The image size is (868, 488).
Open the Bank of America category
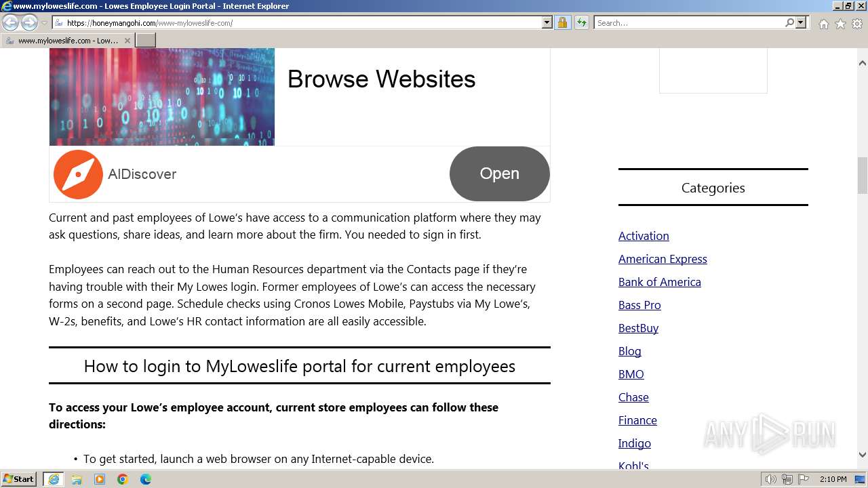[x=660, y=282]
